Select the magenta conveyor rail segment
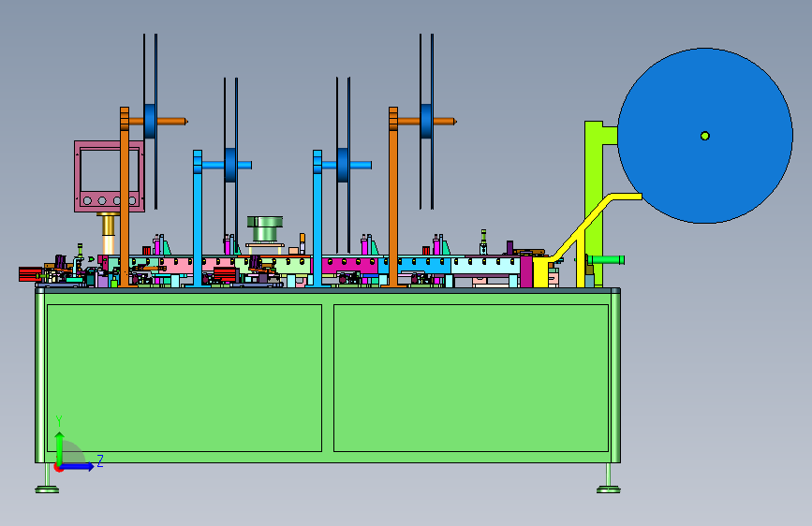 point(349,266)
